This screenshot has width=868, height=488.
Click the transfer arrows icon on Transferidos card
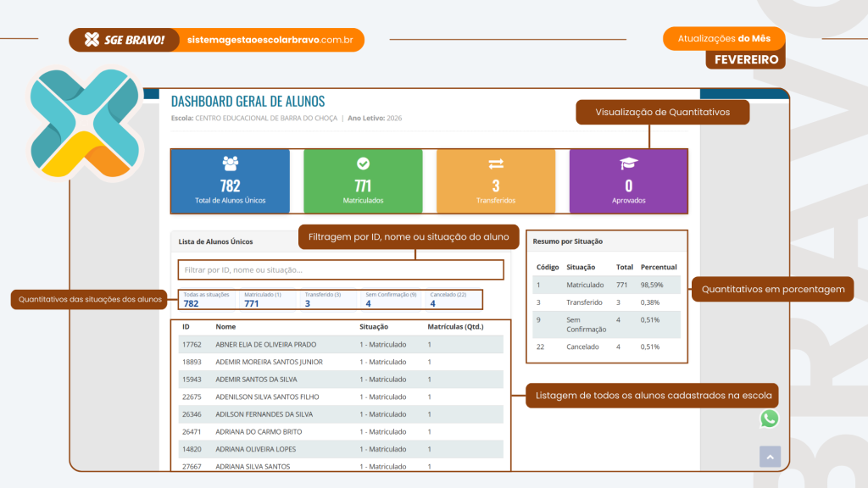(x=496, y=164)
